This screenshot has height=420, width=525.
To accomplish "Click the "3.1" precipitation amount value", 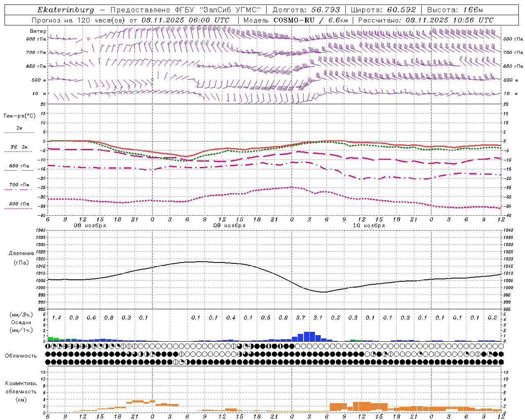I will 318,318.
